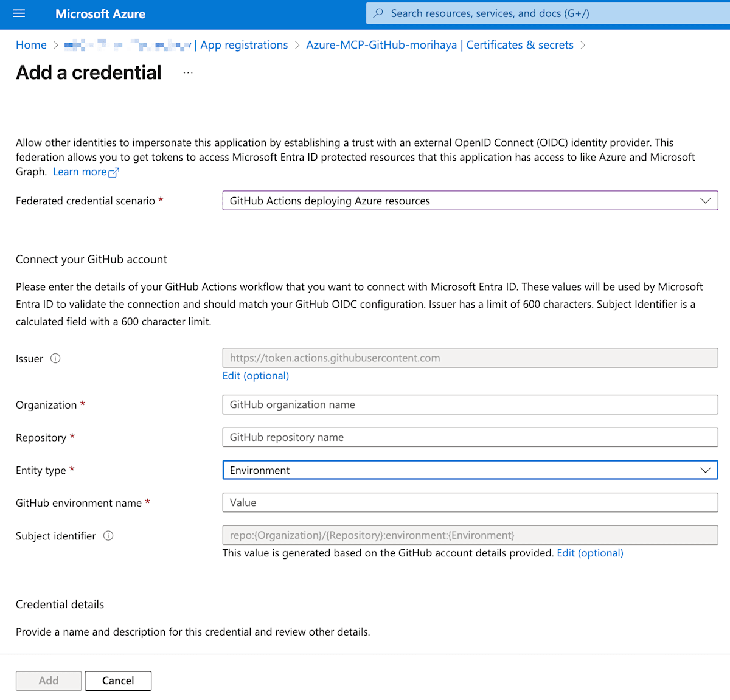The width and height of the screenshot is (730, 700).
Task: Open App registrations breadcrumb
Action: click(x=244, y=45)
